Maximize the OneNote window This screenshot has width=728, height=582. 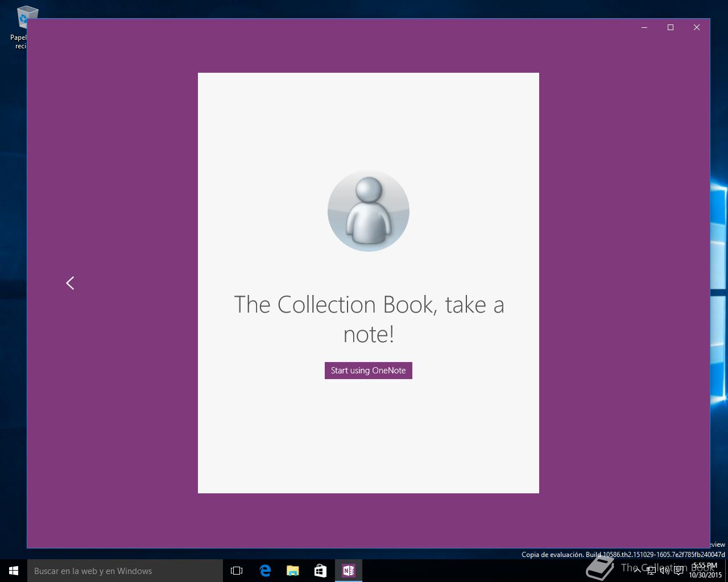pos(671,27)
